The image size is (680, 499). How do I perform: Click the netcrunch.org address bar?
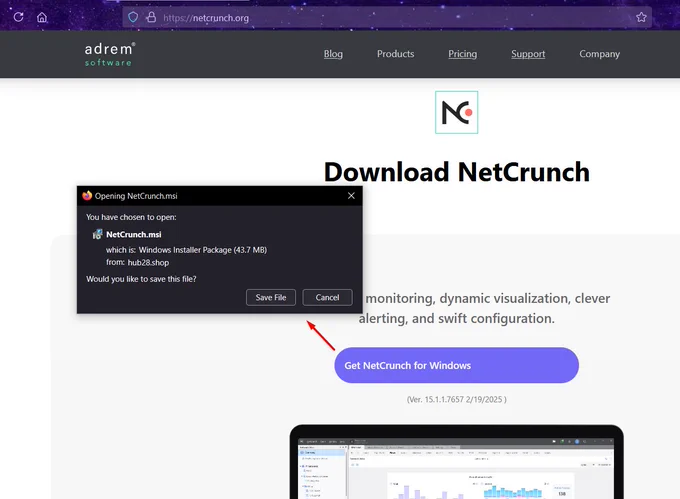click(386, 17)
